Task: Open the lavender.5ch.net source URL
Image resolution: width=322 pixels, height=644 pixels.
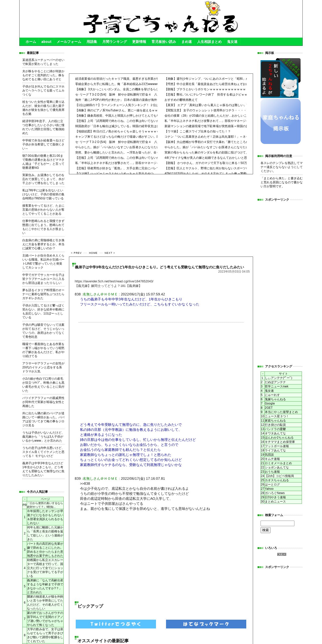Action: click(x=114, y=281)
